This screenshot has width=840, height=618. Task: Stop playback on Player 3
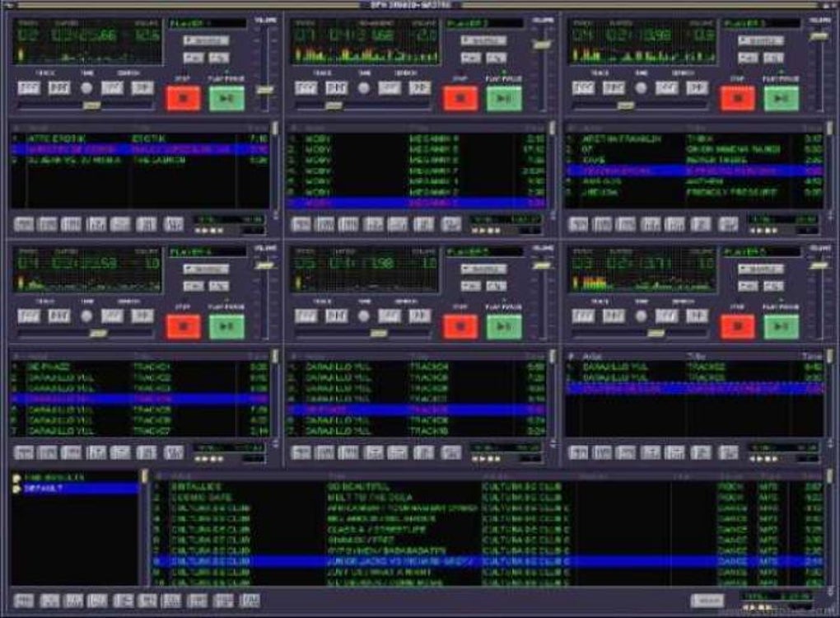738,99
